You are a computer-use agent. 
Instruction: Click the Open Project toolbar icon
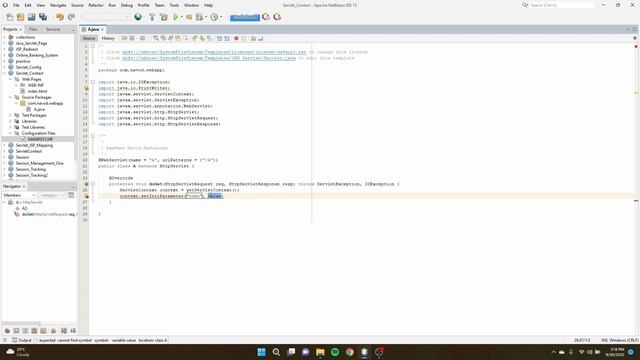coord(31,17)
